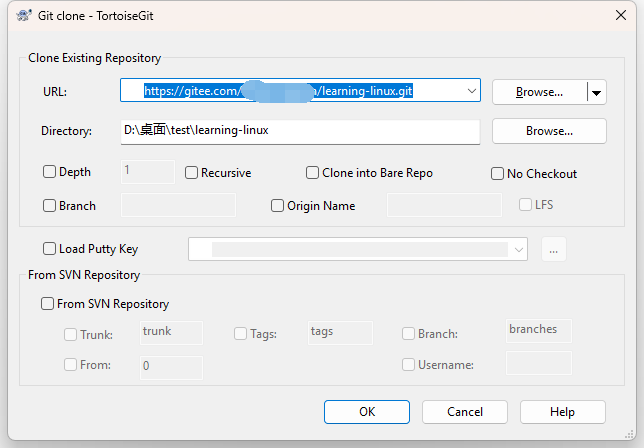Confirm cloning with the OK button
The height and width of the screenshot is (448, 644).
(x=367, y=412)
